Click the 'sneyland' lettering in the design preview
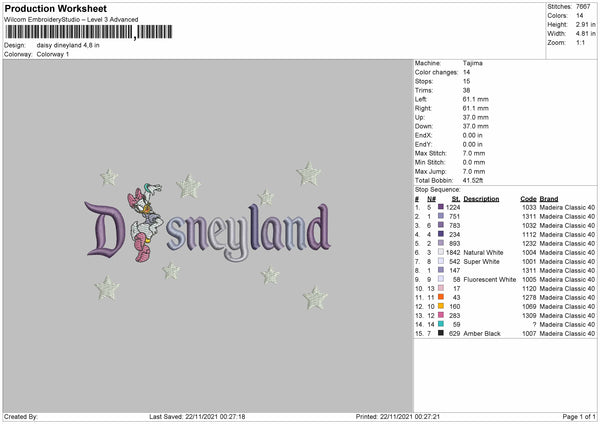 point(248,232)
